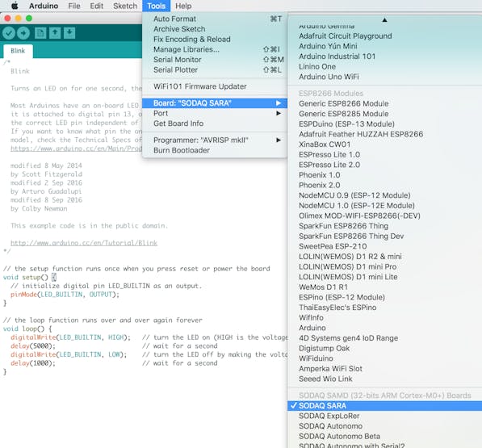Select SweetPea ESP-210 board
The width and height of the screenshot is (482, 448).
(x=385, y=246)
